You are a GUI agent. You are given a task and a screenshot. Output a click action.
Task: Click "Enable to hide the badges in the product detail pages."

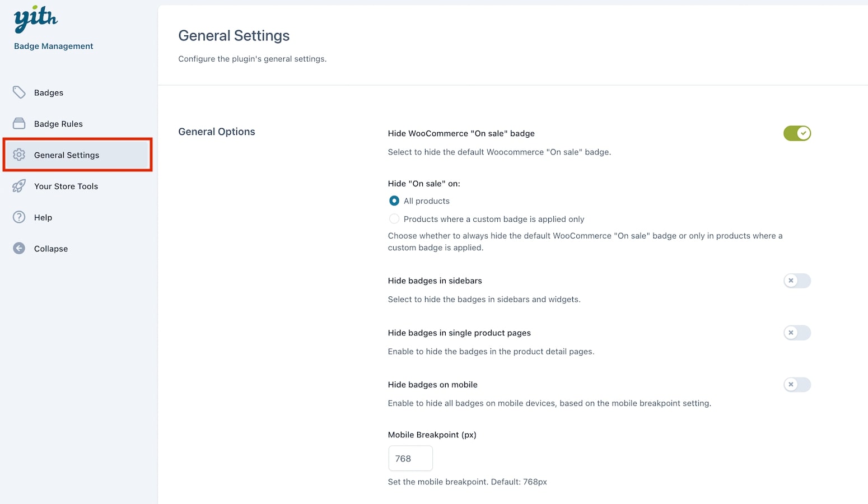(491, 352)
